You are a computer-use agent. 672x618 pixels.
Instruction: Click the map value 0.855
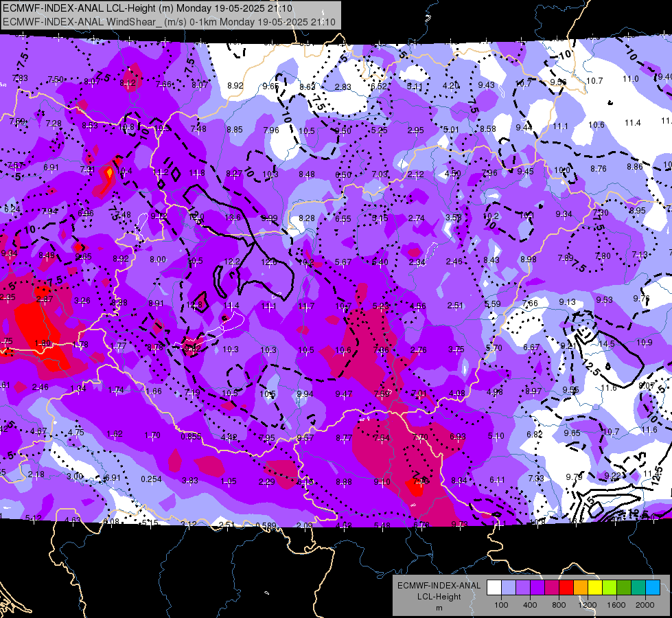point(191,437)
